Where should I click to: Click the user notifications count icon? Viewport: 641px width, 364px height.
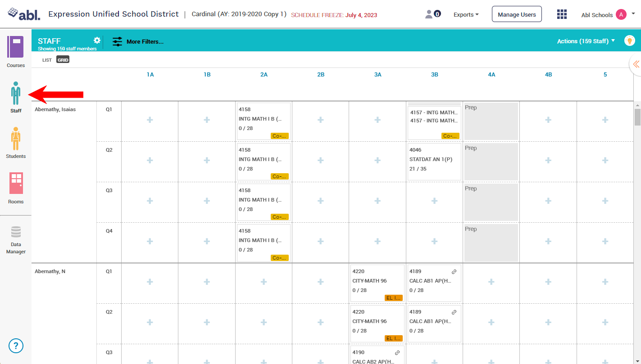(433, 14)
